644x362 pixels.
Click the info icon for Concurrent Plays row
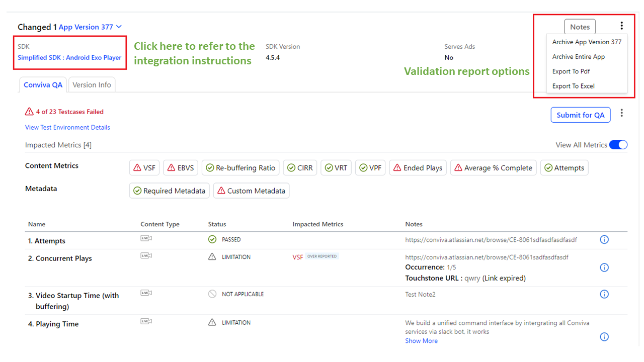click(605, 267)
